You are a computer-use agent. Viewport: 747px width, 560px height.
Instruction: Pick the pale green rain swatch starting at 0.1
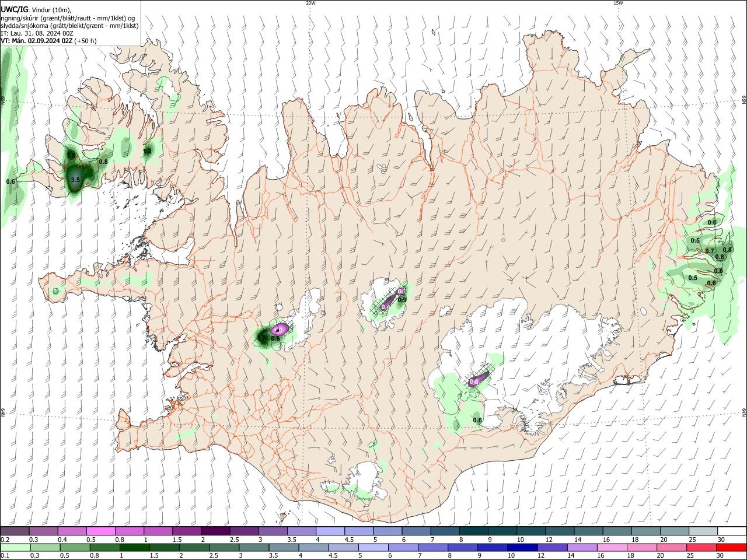coord(15,547)
